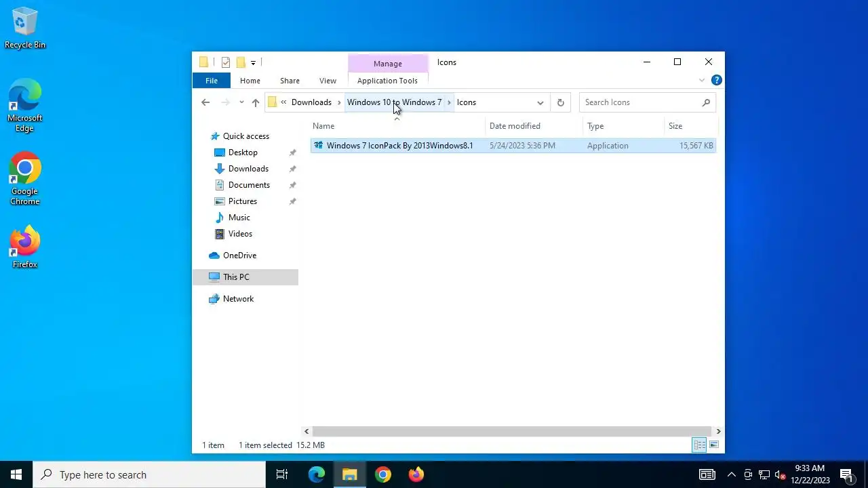Image resolution: width=868 pixels, height=488 pixels.
Task: Click the Properties icon in quick access toolbar
Action: click(x=226, y=62)
